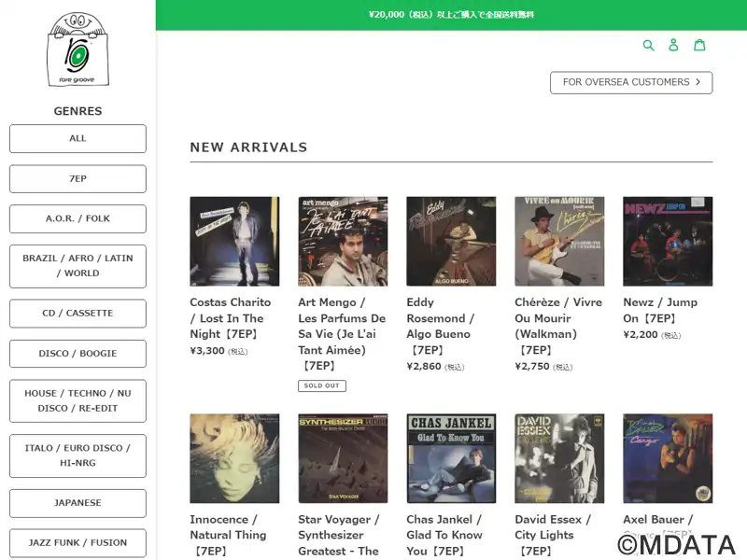Click the ¥2,860 price of Eddy Rosemond
This screenshot has width=747, height=560.
point(424,367)
